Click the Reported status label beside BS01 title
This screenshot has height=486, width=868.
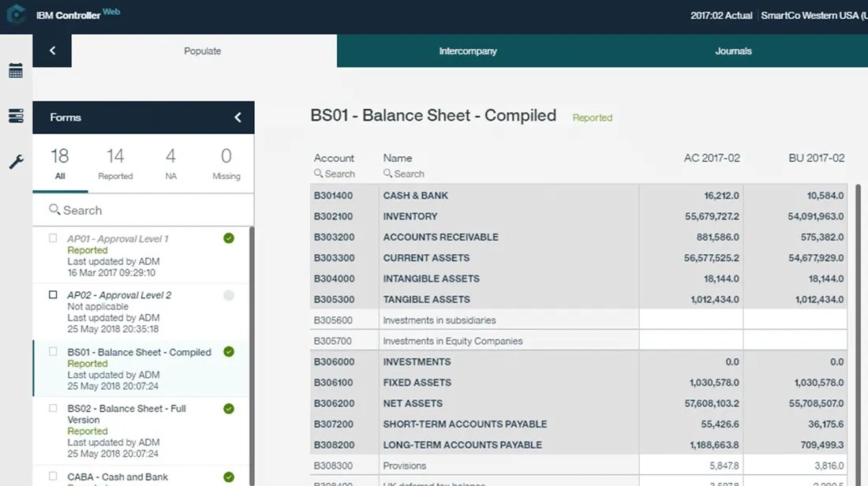pyautogui.click(x=593, y=118)
